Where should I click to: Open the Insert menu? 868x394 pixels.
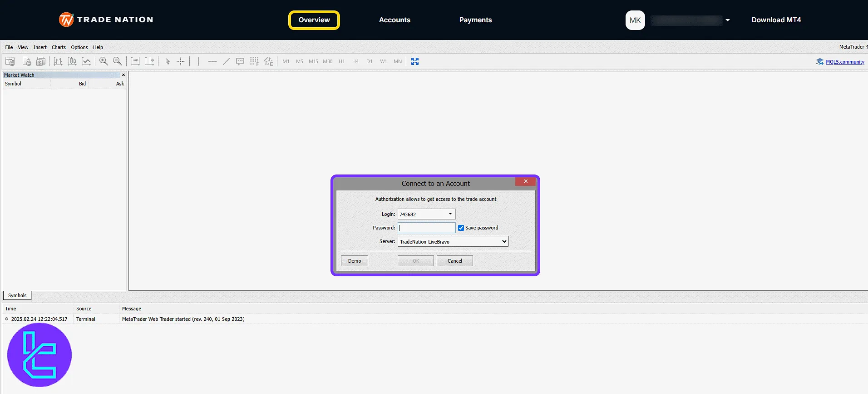pyautogui.click(x=40, y=47)
